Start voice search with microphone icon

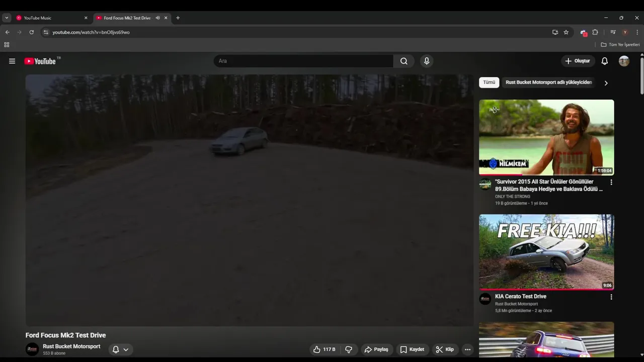pos(427,61)
